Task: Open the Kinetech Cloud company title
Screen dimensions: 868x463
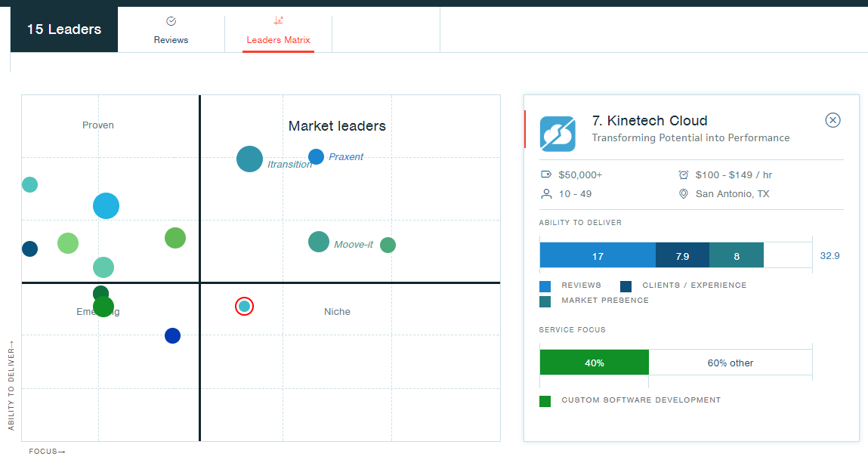Action: coord(650,121)
